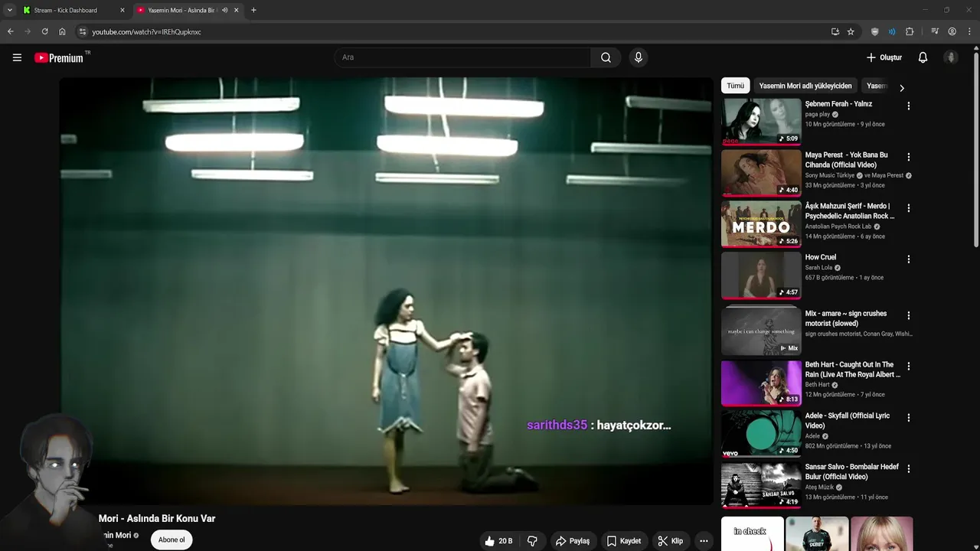
Task: Close the Kick Dashboard tab
Action: (x=122, y=10)
